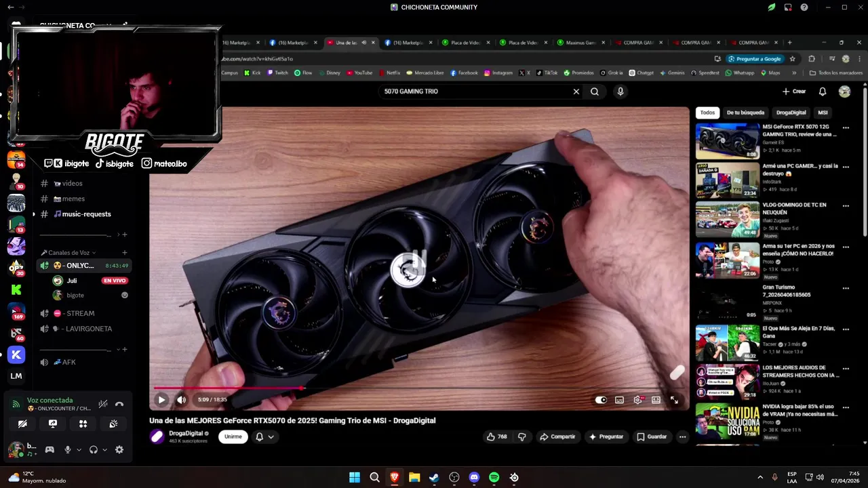Click into the 5070 GAMING TRIO search field
Viewport: 868px width, 488px height.
coord(475,91)
